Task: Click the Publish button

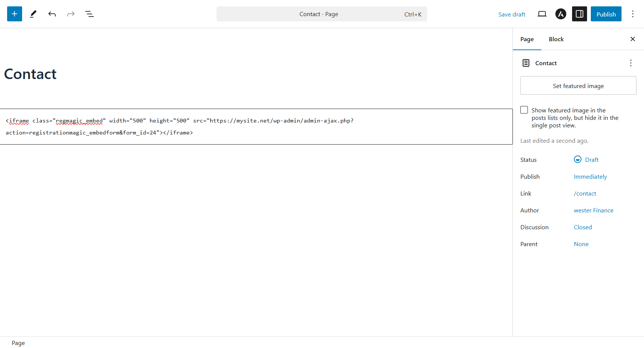Action: (x=606, y=14)
